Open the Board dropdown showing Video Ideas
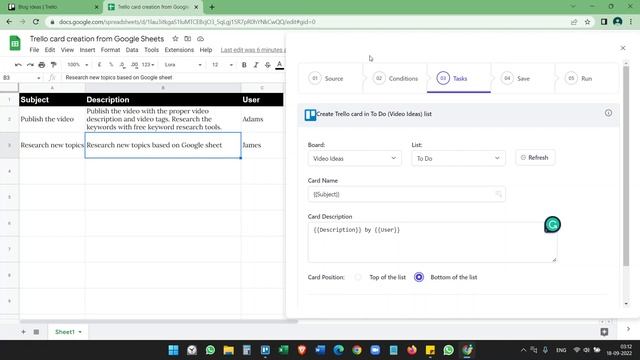The image size is (640, 360). pos(354,158)
